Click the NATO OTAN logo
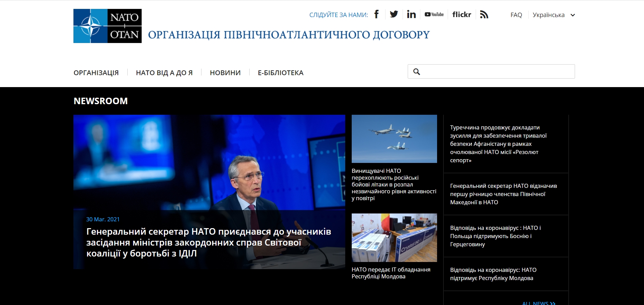This screenshot has height=305, width=644. pos(108,26)
